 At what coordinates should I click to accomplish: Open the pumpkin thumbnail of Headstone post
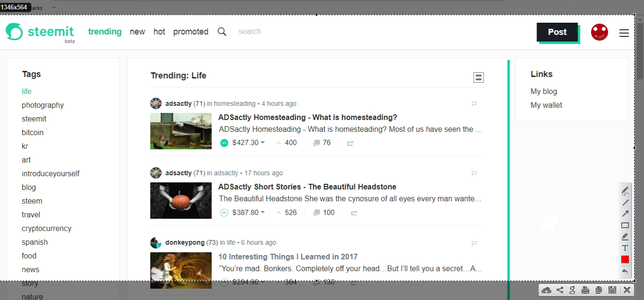coord(181,200)
